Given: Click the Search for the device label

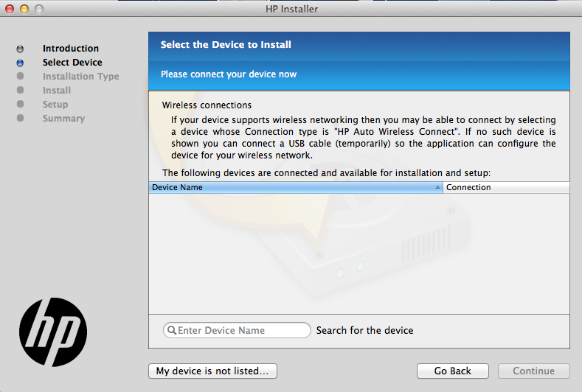Looking at the screenshot, I should pyautogui.click(x=365, y=330).
